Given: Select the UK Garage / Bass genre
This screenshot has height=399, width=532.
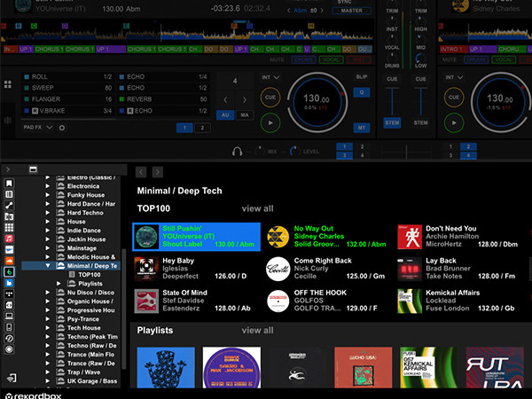Looking at the screenshot, I should click(92, 381).
